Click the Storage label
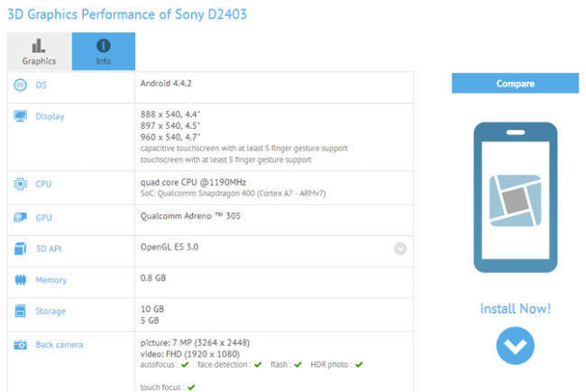The width and height of the screenshot is (586, 392). tap(50, 311)
